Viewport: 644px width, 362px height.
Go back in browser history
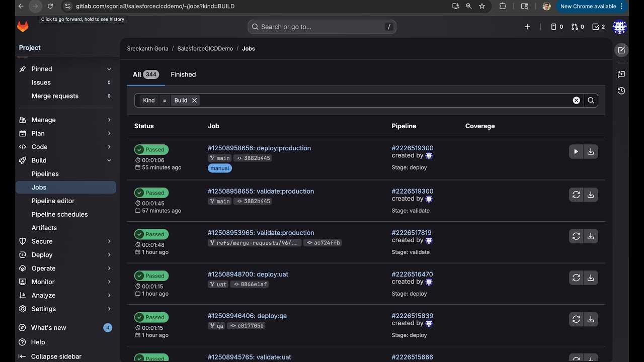point(21,6)
